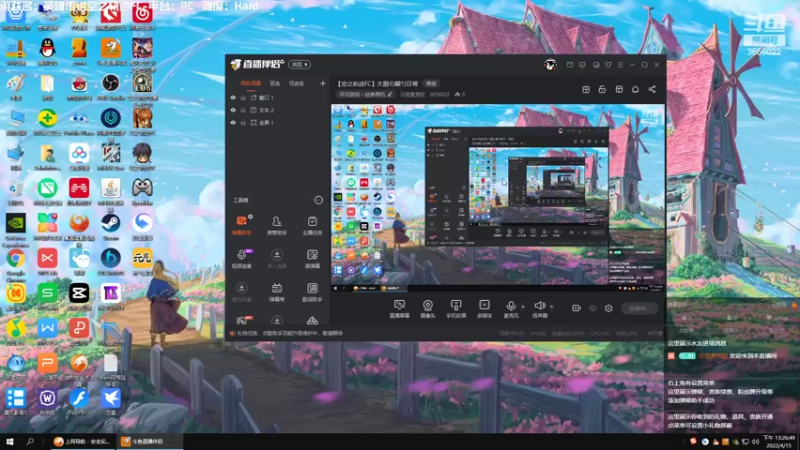The width and height of the screenshot is (800, 450).
Task: Click the 修改 button beside stream title
Action: [432, 84]
